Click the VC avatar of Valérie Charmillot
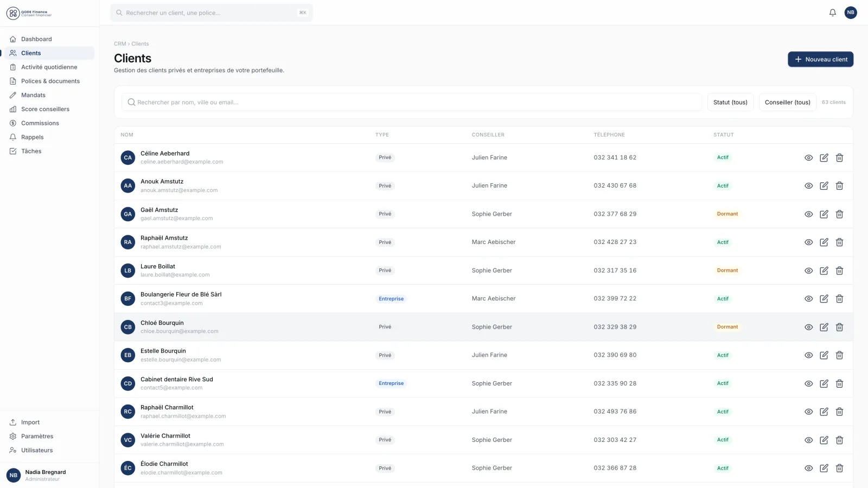 point(127,440)
